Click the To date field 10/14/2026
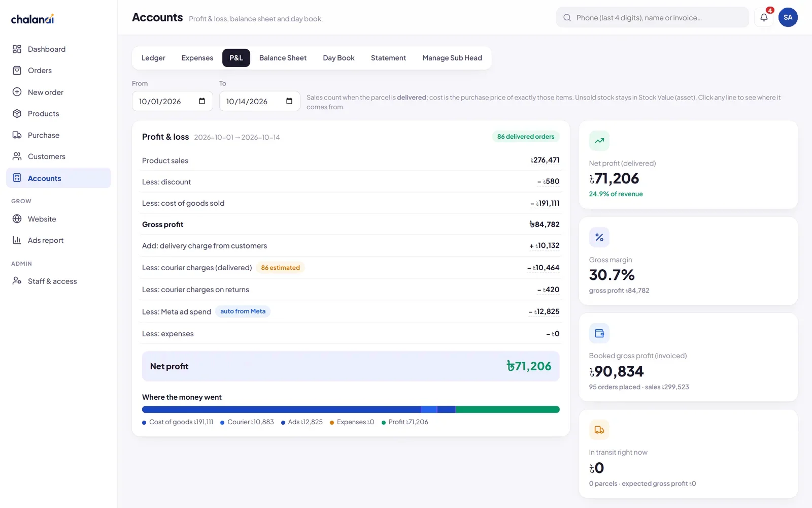812x508 pixels. (x=260, y=101)
